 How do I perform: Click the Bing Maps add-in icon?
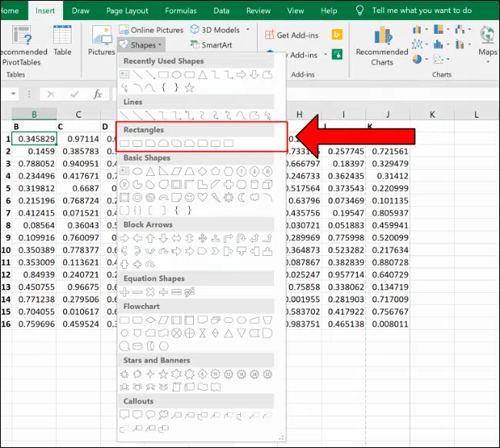pos(336,35)
